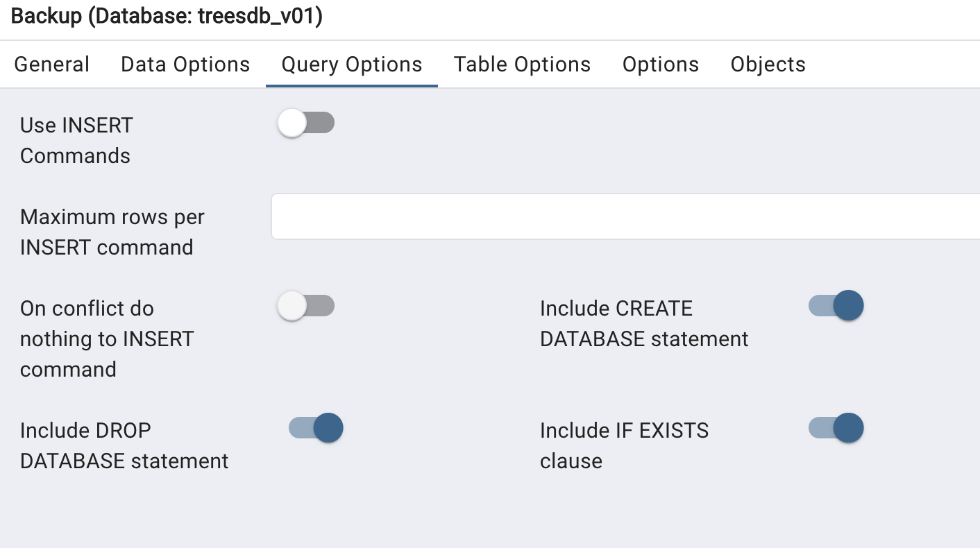The width and height of the screenshot is (980, 548).
Task: Turn on the On conflict do nothing switch
Action: coord(306,306)
